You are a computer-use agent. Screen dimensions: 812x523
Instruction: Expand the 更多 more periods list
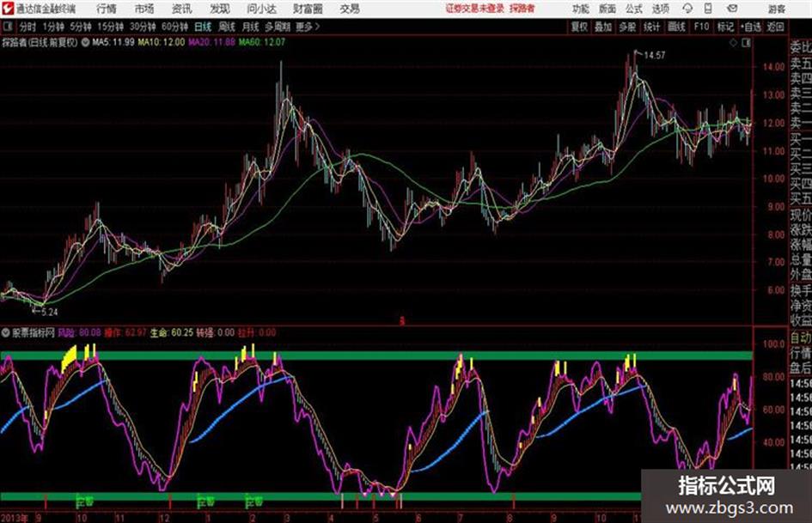(x=308, y=27)
